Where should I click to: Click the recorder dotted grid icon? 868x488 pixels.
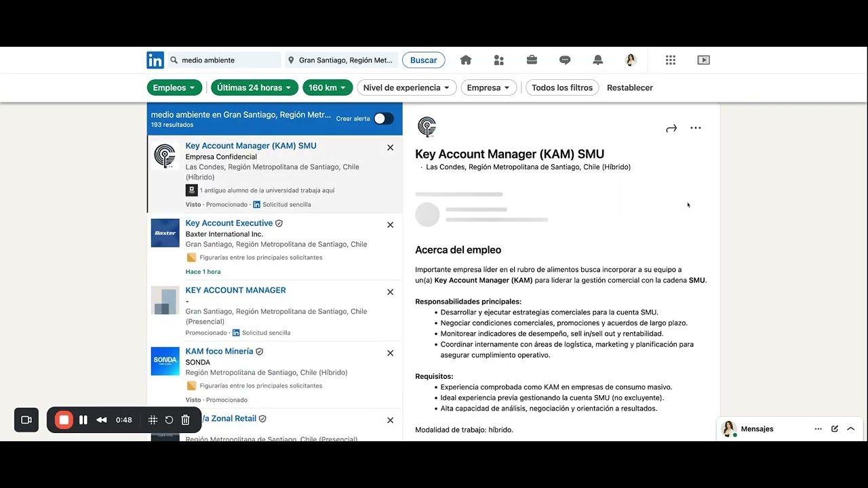click(153, 420)
